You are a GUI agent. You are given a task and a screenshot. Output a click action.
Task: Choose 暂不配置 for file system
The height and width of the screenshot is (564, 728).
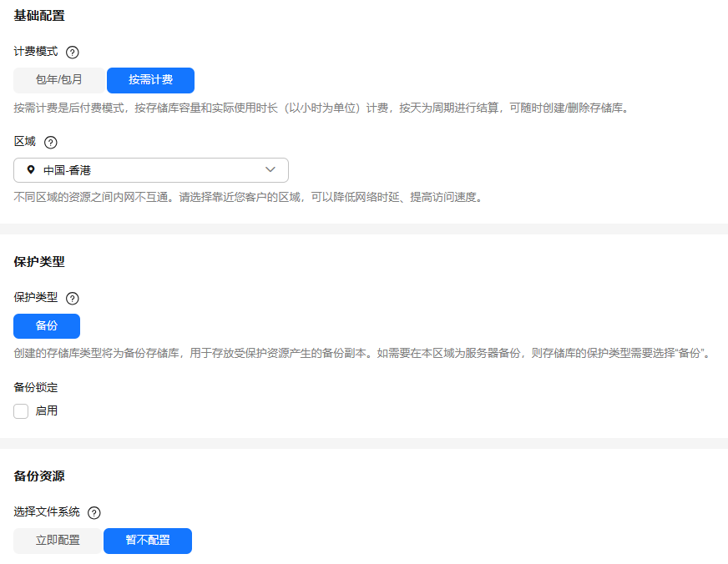pos(148,541)
